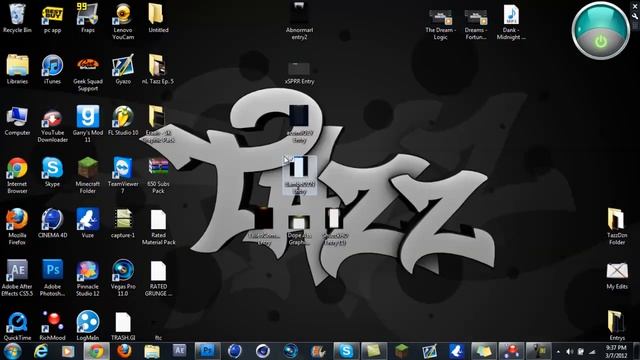Select the QuickTime desktop shortcut
This screenshot has width=640, height=360.
17,327
